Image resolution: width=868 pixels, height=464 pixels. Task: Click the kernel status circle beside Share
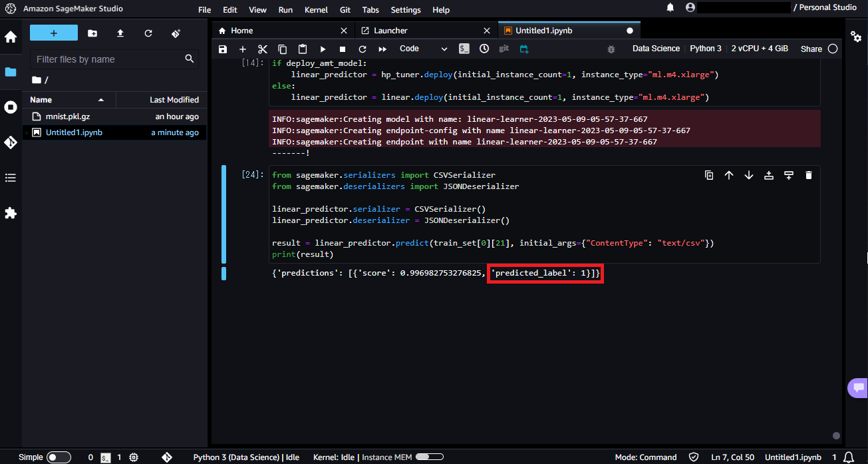click(x=832, y=49)
